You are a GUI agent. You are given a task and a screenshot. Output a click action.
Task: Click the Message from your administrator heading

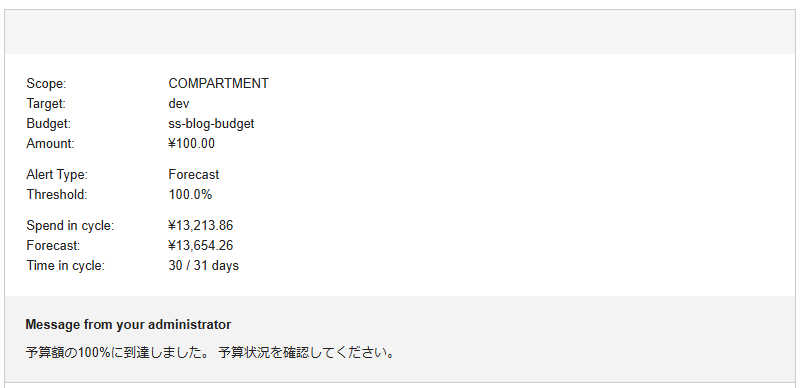(128, 325)
